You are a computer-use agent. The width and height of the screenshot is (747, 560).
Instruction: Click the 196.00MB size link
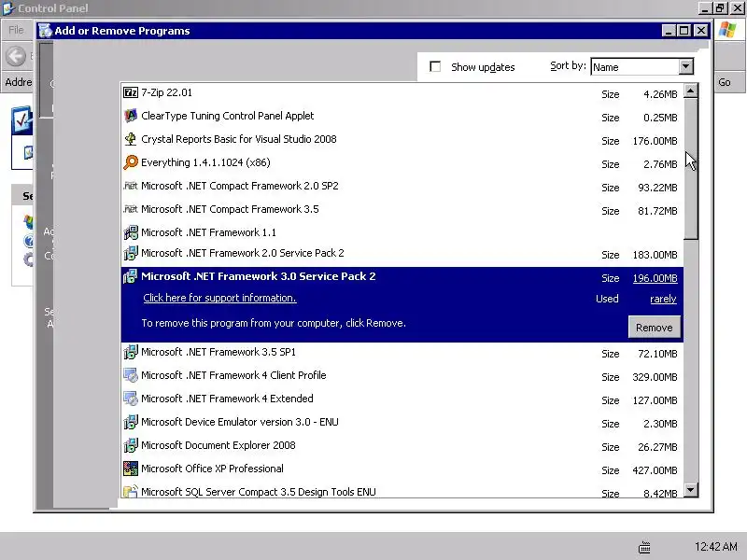pyautogui.click(x=655, y=278)
